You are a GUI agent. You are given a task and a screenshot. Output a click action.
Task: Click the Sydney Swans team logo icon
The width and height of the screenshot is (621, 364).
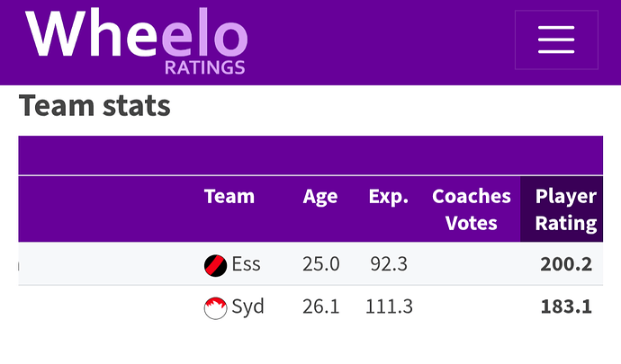(x=215, y=307)
